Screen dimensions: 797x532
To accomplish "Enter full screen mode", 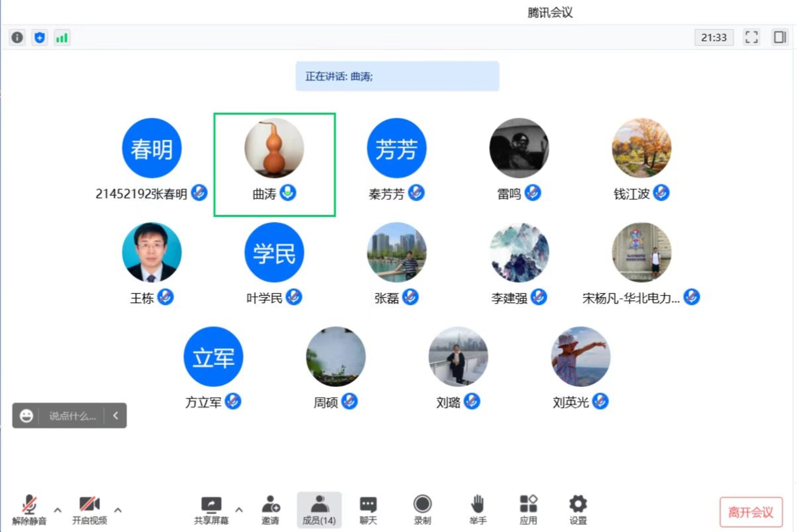I will tap(751, 37).
